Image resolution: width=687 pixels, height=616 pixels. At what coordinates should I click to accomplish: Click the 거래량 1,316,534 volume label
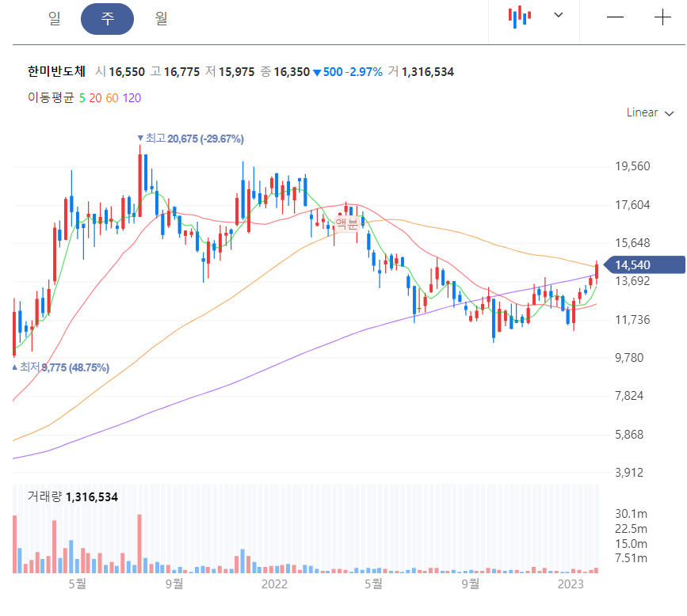(x=73, y=497)
